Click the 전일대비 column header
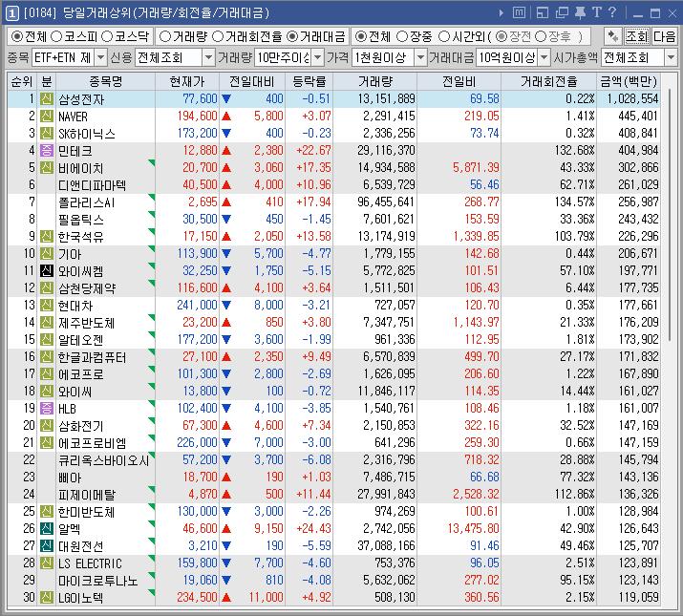The height and width of the screenshot is (616, 683). click(x=252, y=81)
